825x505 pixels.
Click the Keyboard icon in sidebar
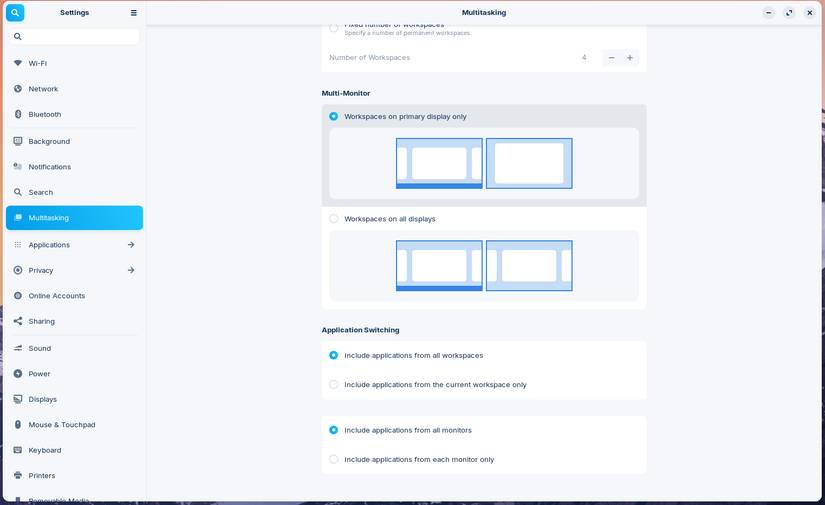[x=18, y=450]
